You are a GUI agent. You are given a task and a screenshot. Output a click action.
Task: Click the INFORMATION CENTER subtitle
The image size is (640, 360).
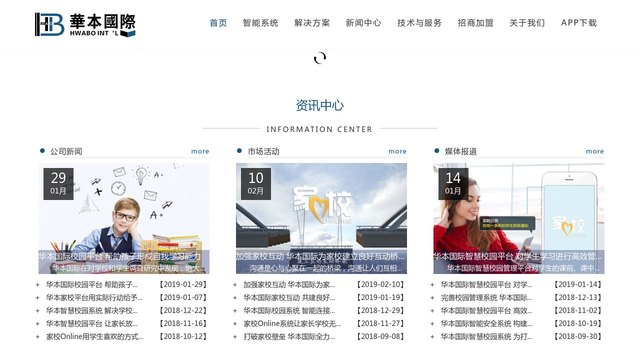click(320, 129)
